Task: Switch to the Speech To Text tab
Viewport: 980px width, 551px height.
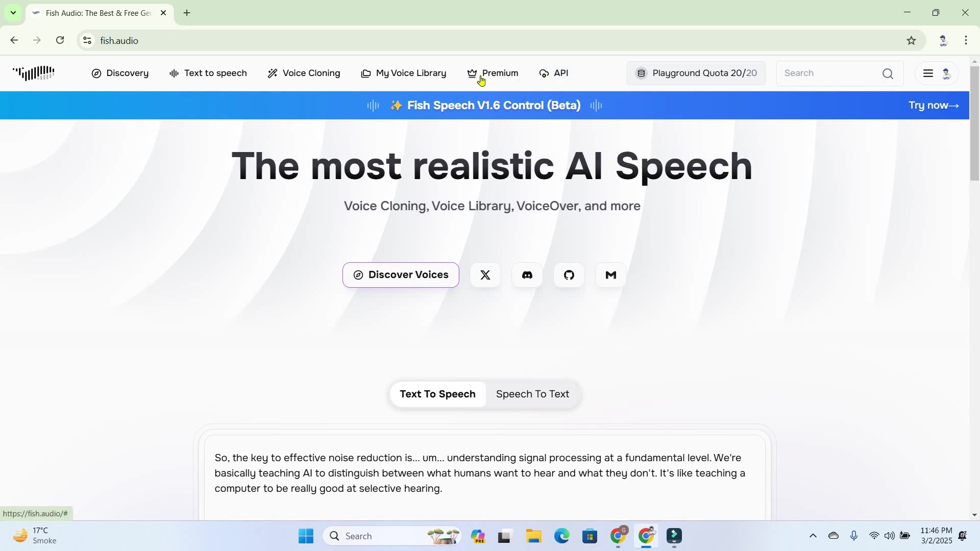Action: pos(532,394)
